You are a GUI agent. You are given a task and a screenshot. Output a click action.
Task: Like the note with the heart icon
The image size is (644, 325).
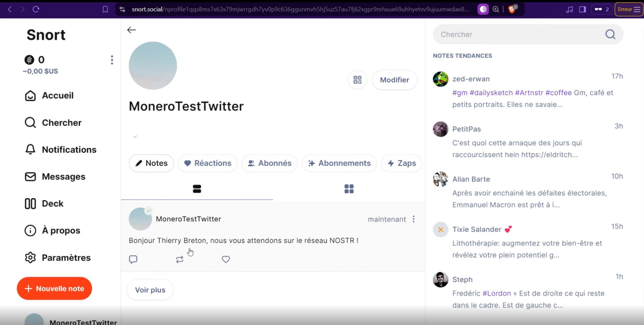pyautogui.click(x=226, y=259)
